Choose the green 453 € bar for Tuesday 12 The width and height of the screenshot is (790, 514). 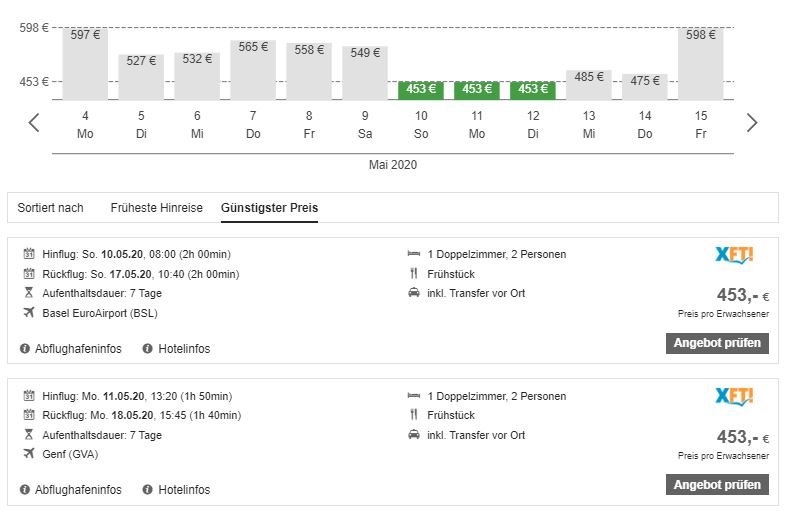pos(533,90)
